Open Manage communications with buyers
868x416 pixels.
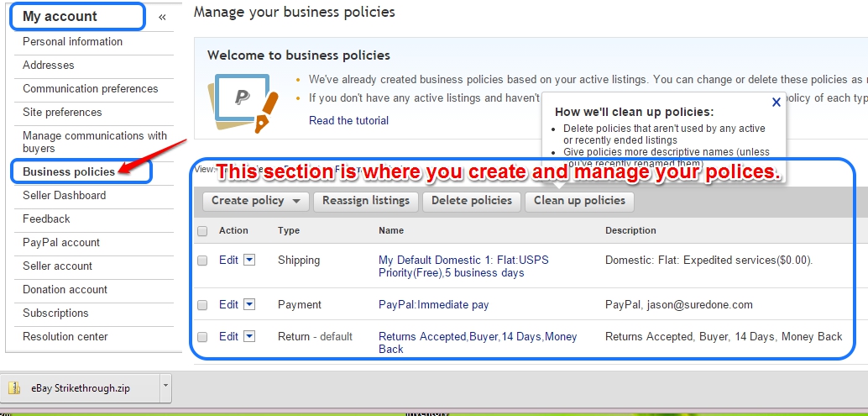pyautogui.click(x=95, y=142)
